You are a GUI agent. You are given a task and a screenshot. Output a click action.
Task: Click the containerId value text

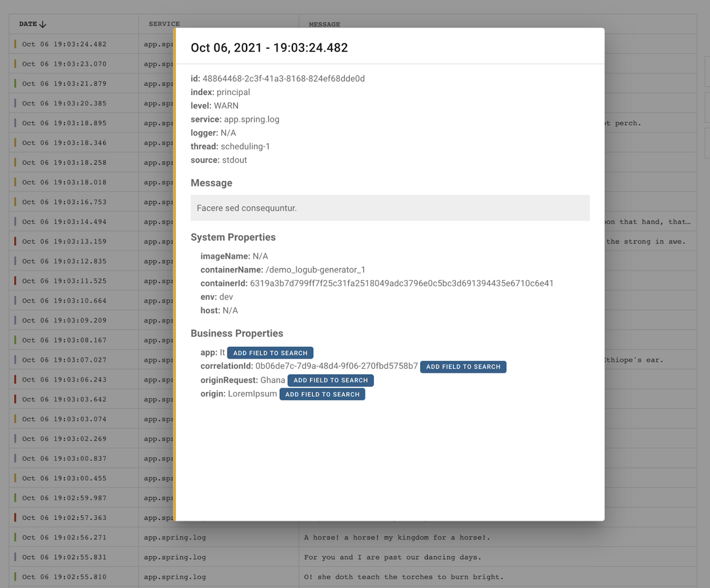coord(401,283)
